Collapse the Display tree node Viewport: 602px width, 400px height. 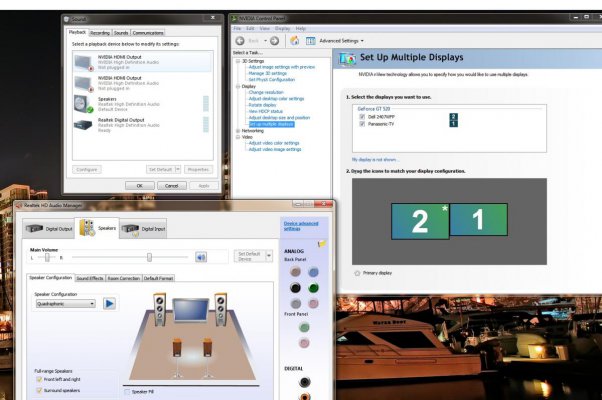click(238, 86)
